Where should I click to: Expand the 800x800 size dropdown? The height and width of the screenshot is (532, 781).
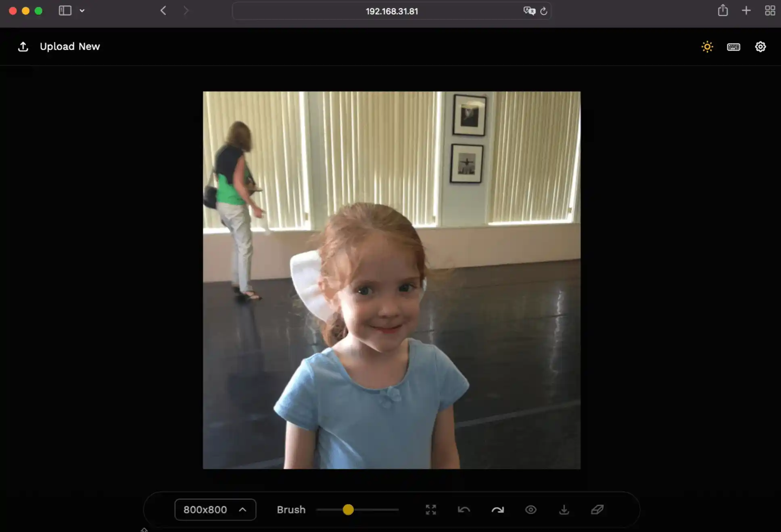215,509
